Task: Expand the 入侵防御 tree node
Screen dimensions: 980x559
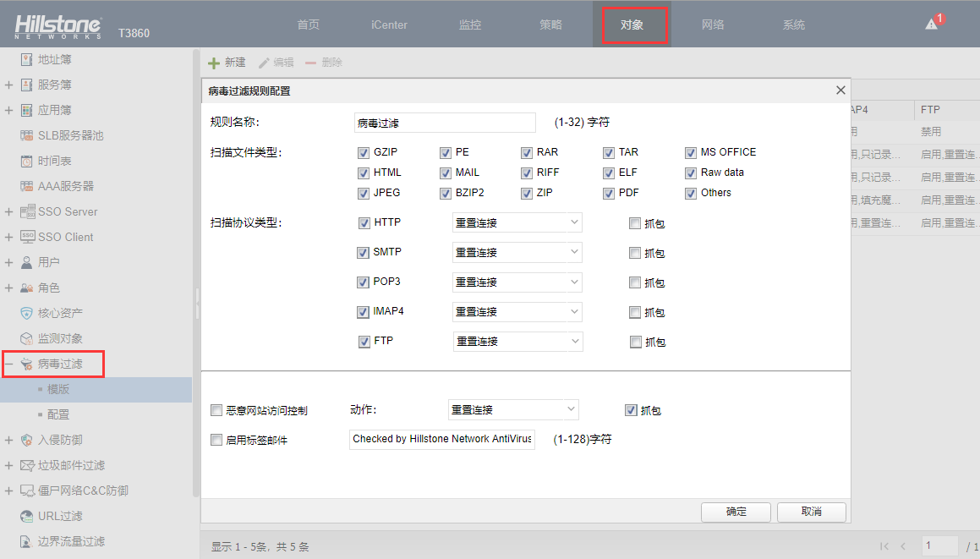Action: click(x=8, y=441)
